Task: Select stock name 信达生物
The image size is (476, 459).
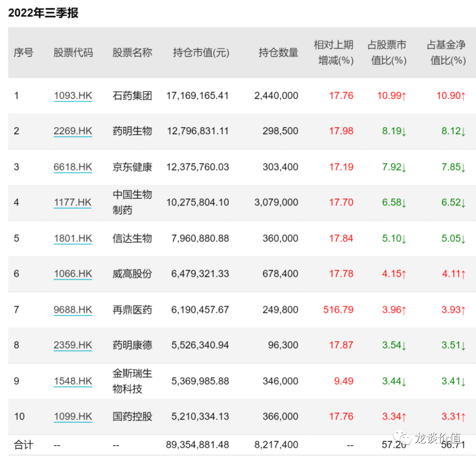Action: click(x=132, y=238)
